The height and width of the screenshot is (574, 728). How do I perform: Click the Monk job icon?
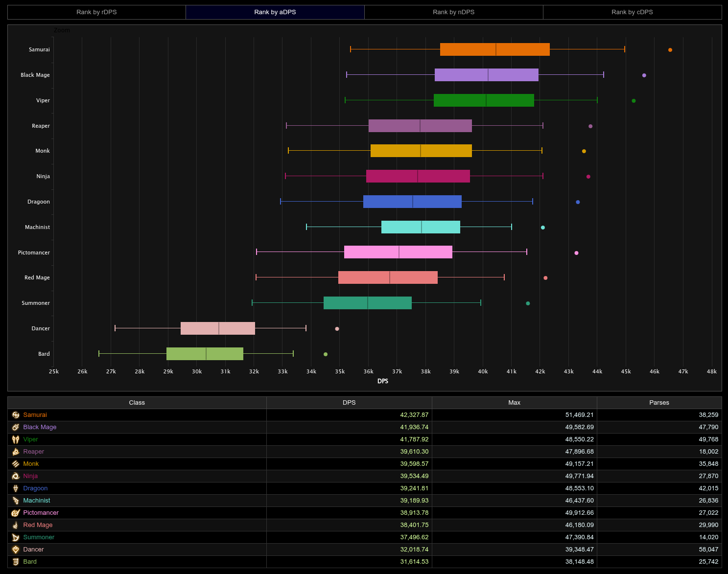[x=16, y=464]
